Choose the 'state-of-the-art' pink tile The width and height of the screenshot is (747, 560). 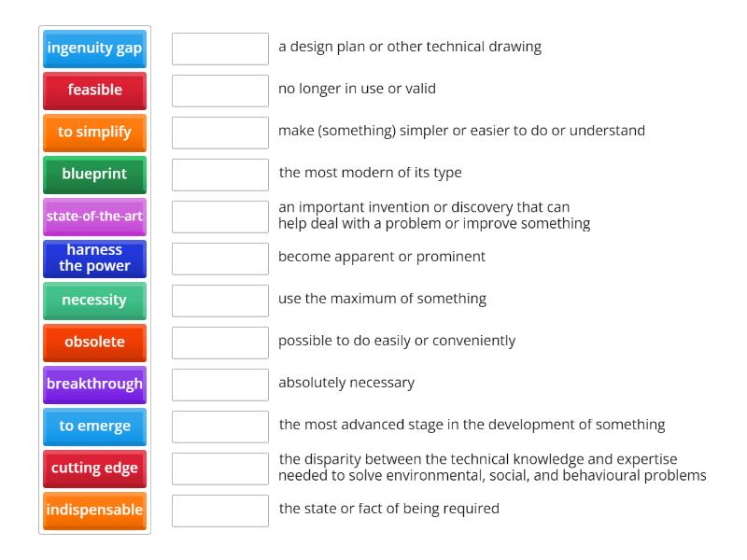tap(94, 216)
